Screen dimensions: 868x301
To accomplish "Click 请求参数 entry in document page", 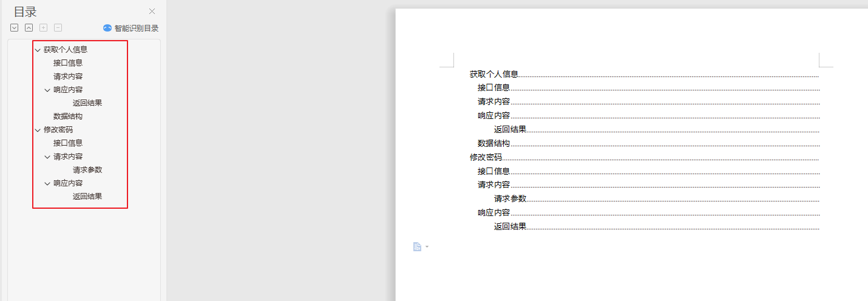I will pos(510,198).
